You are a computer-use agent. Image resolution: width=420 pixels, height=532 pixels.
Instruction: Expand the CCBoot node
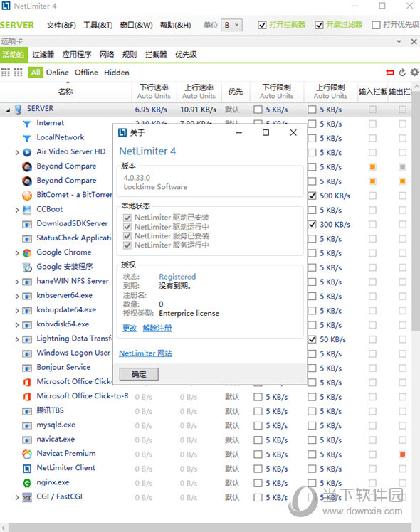[x=16, y=210]
